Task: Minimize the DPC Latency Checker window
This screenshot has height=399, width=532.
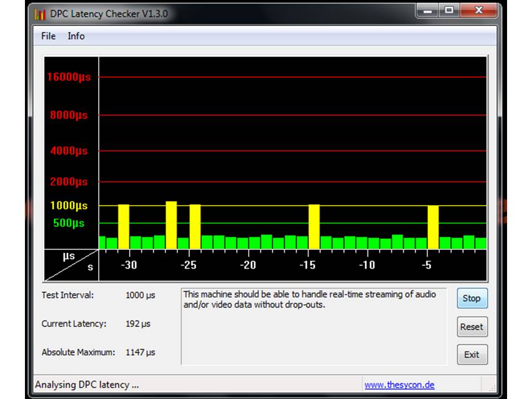Action: tap(427, 11)
